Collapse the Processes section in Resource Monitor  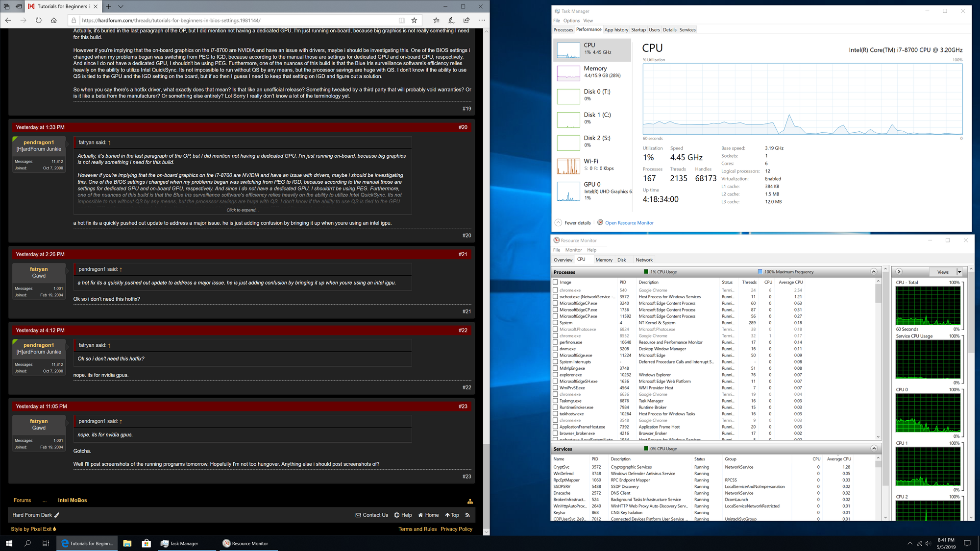point(874,272)
